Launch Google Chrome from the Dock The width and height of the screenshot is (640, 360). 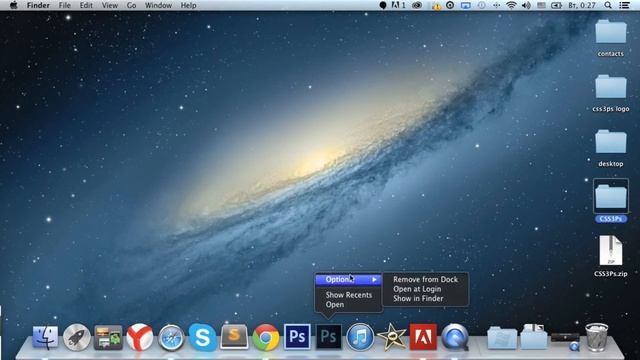(265, 337)
